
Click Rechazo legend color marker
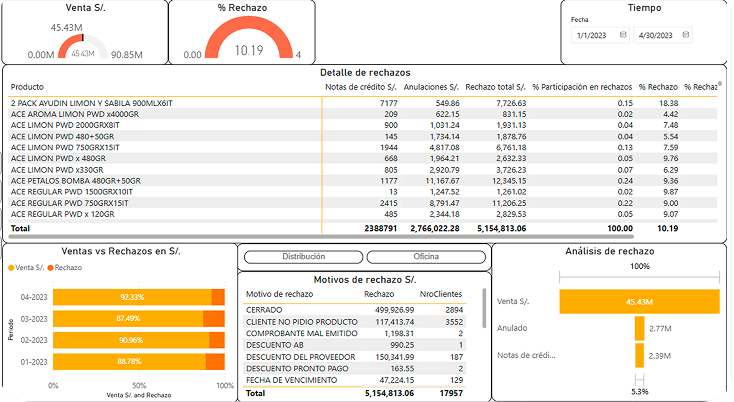(50, 268)
